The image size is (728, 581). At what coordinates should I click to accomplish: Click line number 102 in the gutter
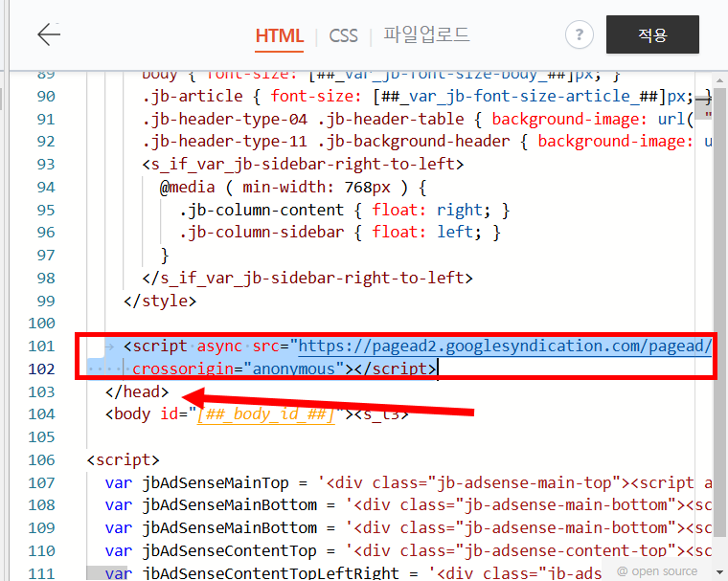[41, 369]
